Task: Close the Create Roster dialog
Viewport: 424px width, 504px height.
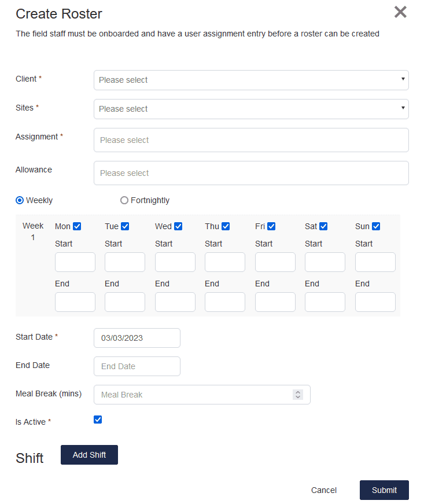Action: click(x=400, y=12)
